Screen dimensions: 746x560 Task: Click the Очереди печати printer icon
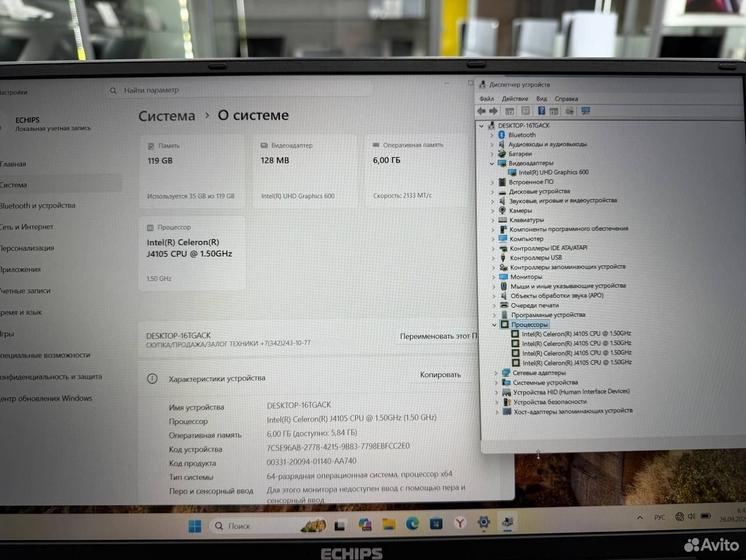pos(504,305)
